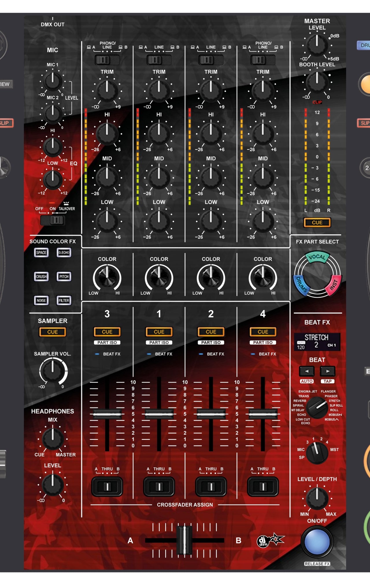Click the STRETCH Beat FX display
This screenshot has width=370, height=588.
tap(317, 342)
